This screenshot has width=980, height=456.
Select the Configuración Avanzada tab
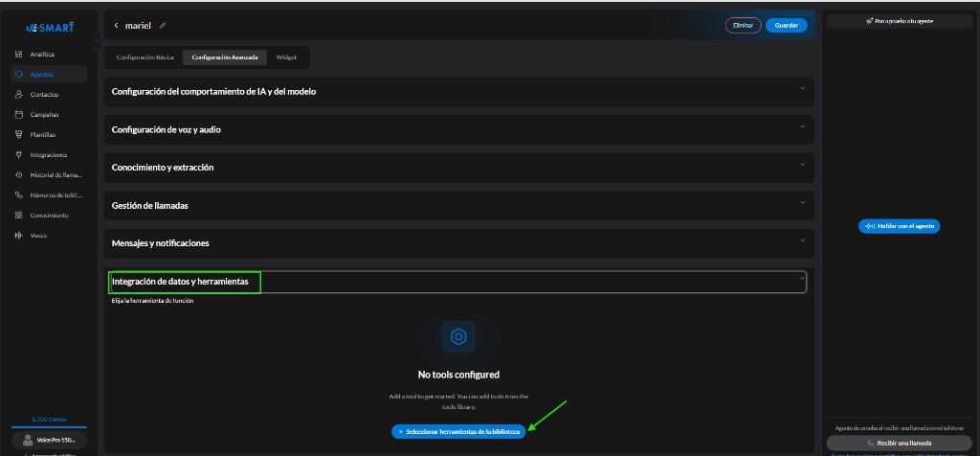(x=225, y=57)
